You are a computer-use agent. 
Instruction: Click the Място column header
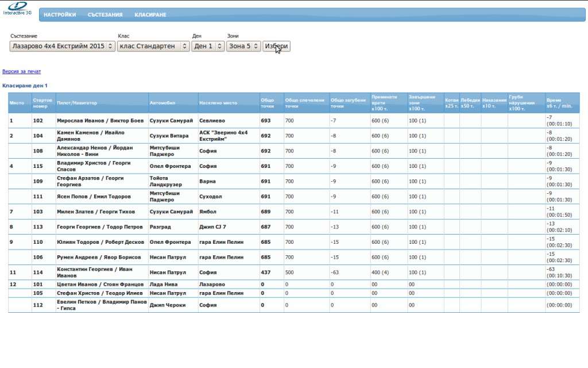(17, 103)
